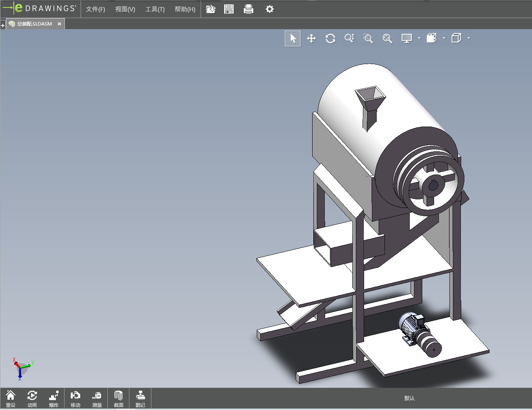532x410 pixels.
Task: Open the 工具(T) menu
Action: 155,9
